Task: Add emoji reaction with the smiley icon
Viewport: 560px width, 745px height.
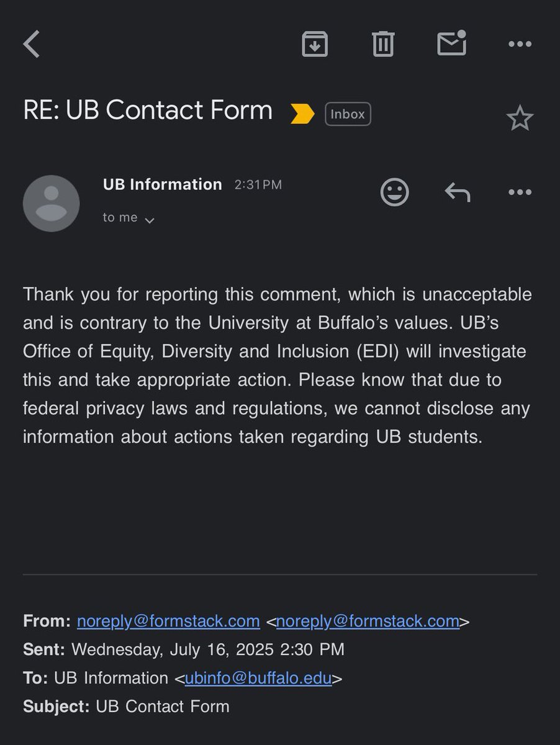Action: pos(395,192)
